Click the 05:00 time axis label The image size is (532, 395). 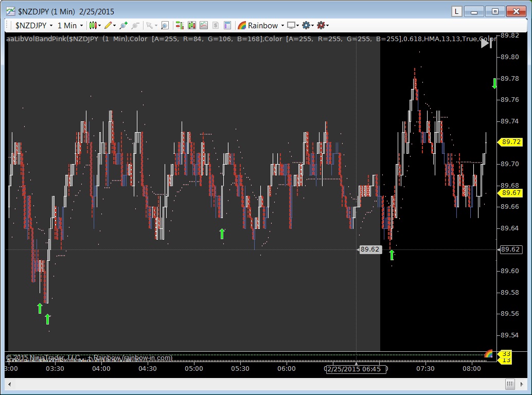point(194,369)
